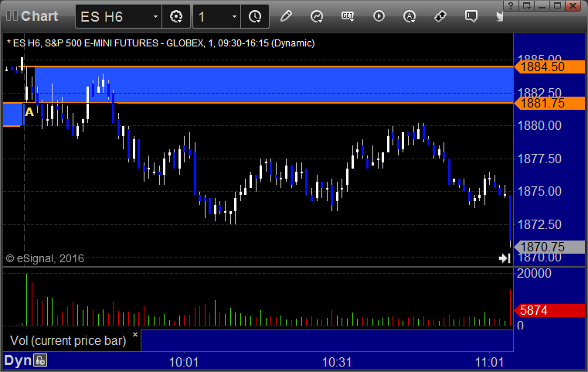Open help with the question mark button

pos(511,5)
